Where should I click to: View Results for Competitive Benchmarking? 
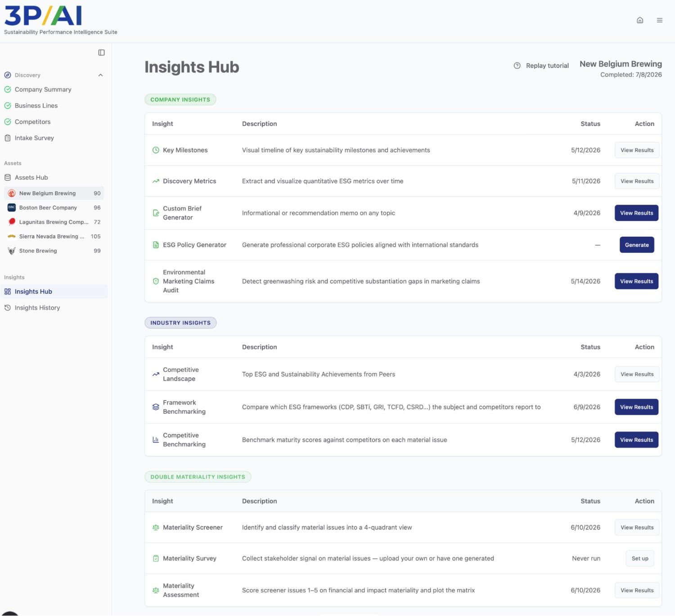pyautogui.click(x=636, y=440)
